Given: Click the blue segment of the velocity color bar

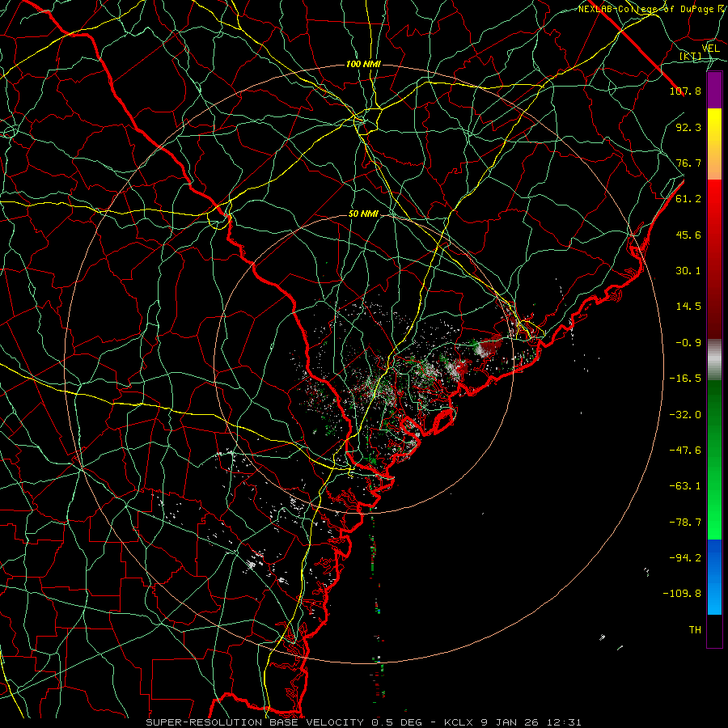Looking at the screenshot, I should tap(714, 577).
